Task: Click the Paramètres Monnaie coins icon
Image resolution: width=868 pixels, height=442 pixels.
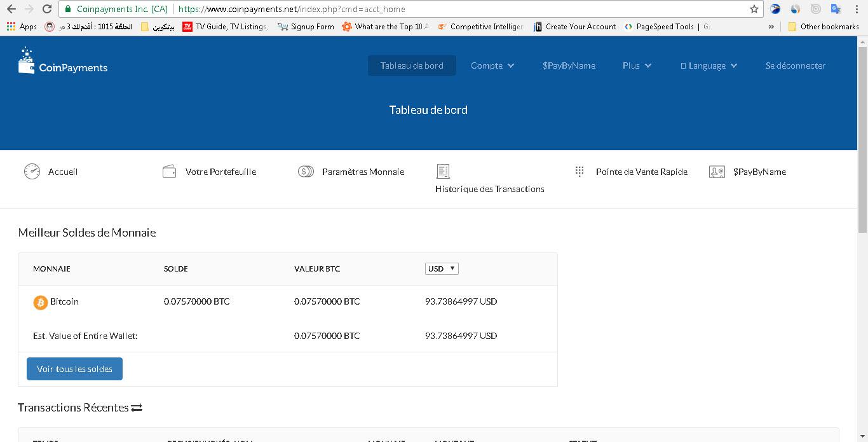Action: [x=306, y=172]
